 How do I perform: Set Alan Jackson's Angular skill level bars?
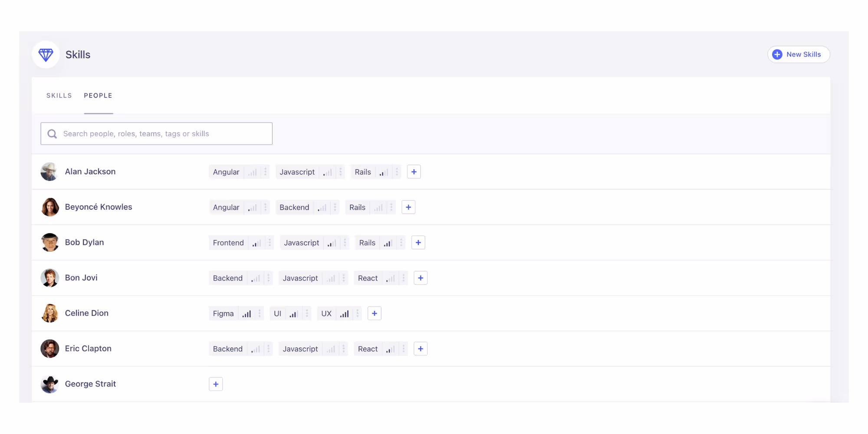[x=253, y=172]
